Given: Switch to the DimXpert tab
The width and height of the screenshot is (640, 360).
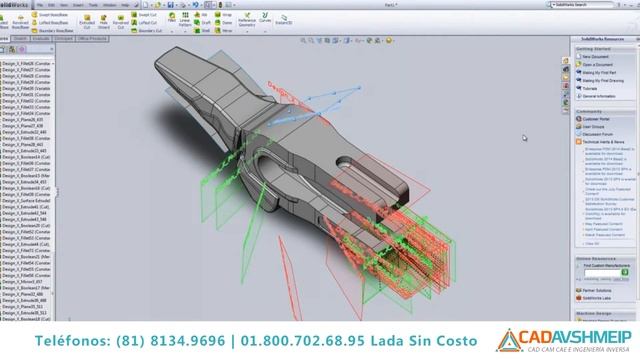Looking at the screenshot, I should [x=64, y=39].
